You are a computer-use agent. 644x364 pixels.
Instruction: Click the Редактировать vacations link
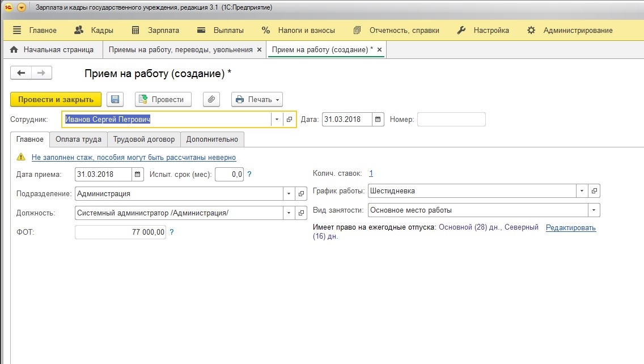click(x=570, y=227)
